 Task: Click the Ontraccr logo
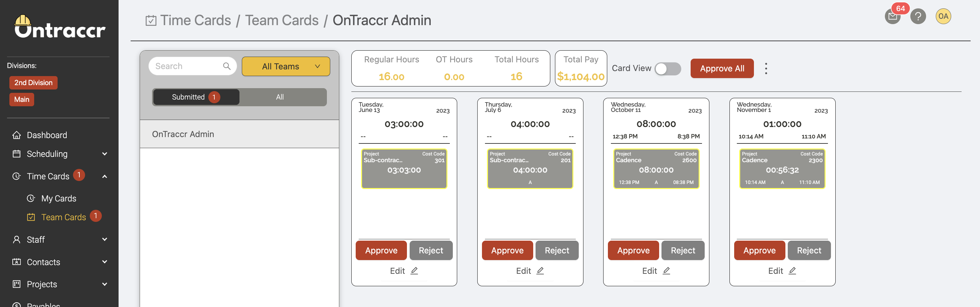[60, 27]
